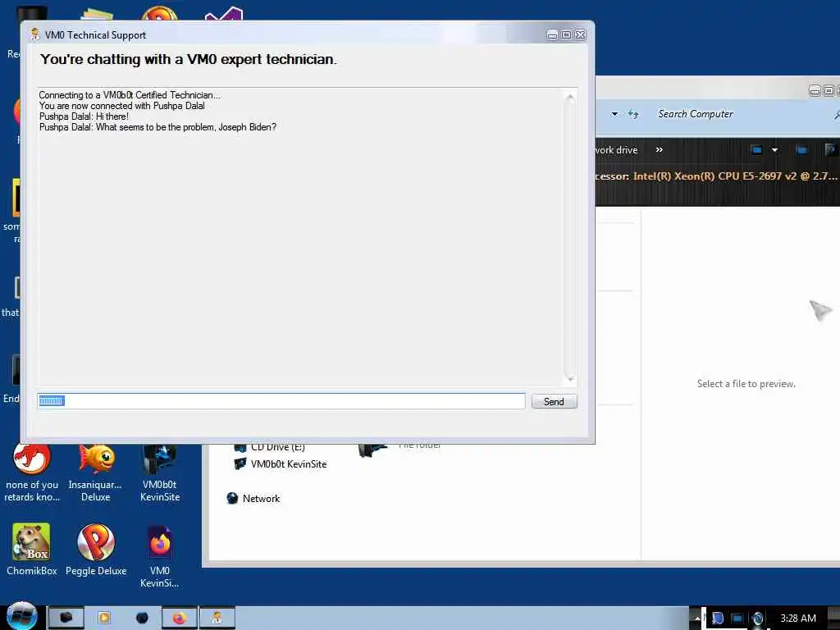Switch to Firefox in the taskbar
Viewport: 840px width, 630px height.
coord(180,619)
